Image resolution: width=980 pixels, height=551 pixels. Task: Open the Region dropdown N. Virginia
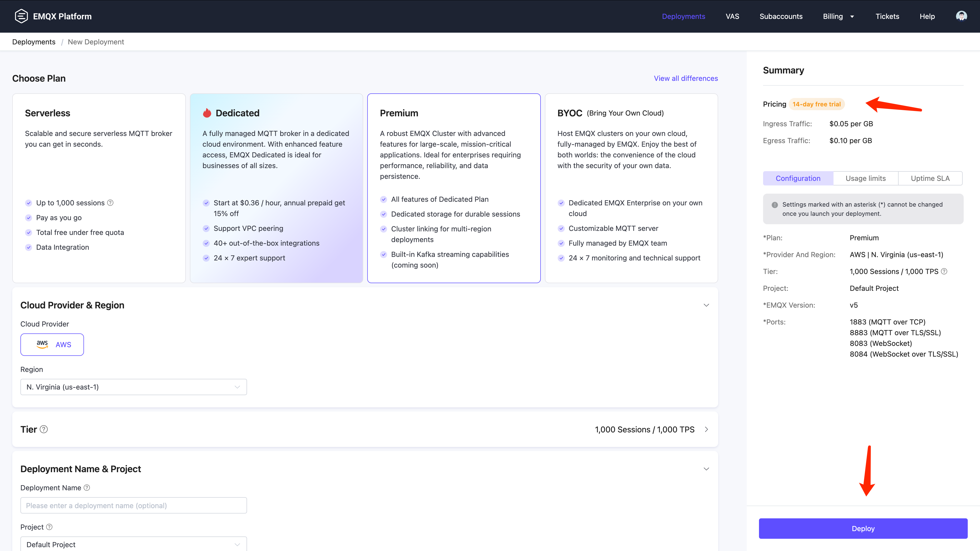click(x=133, y=387)
